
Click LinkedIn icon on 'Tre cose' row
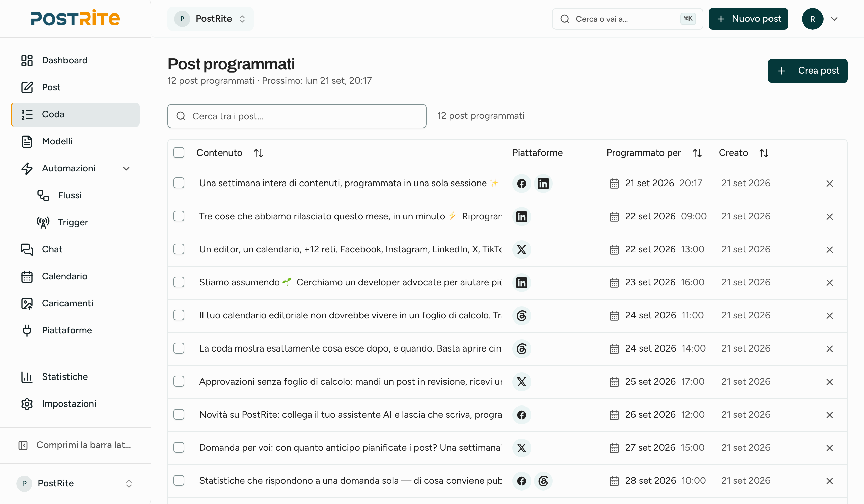coord(521,217)
